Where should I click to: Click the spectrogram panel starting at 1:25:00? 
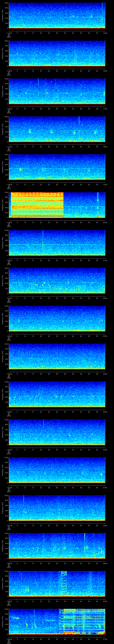click(57, 432)
